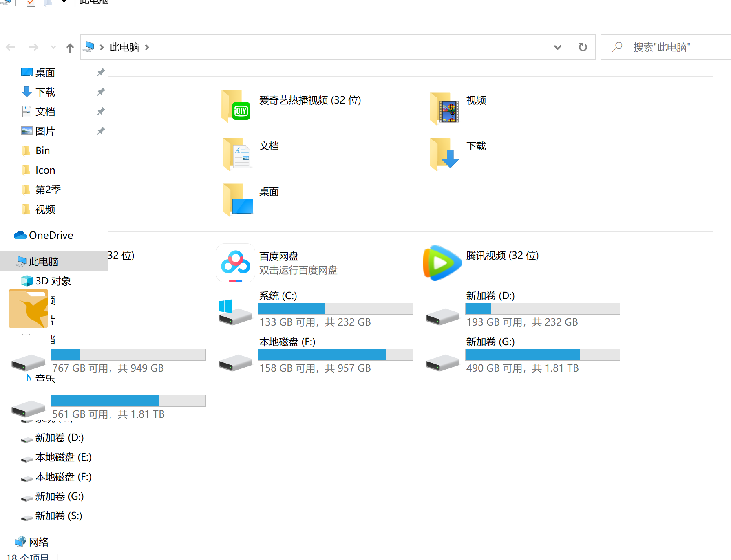Select OneDrive in the navigation pane
731x560 pixels.
pyautogui.click(x=51, y=235)
